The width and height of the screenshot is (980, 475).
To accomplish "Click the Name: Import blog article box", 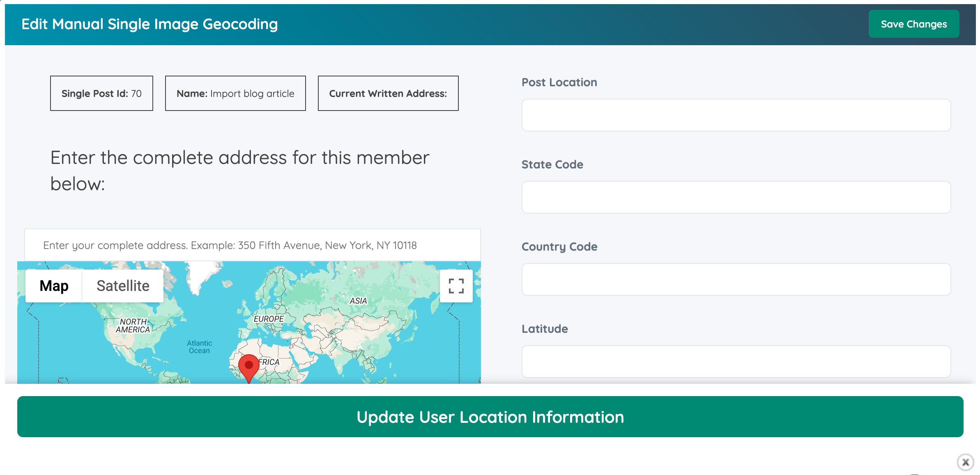I will point(235,94).
